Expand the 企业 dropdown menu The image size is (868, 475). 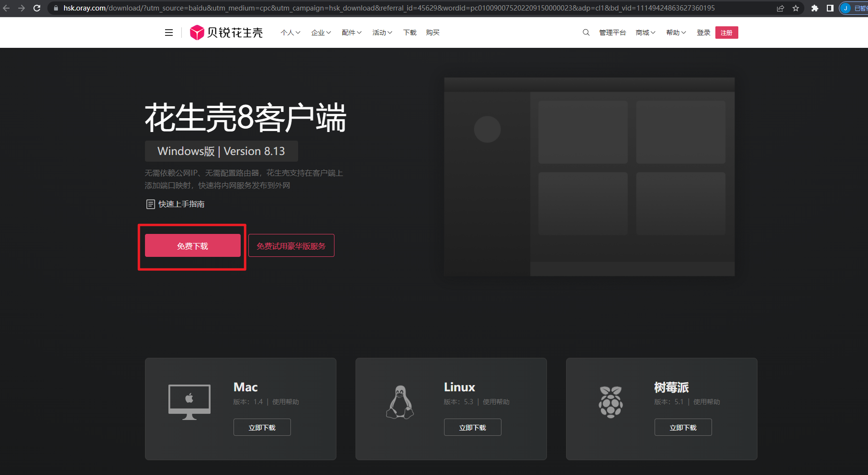(321, 33)
